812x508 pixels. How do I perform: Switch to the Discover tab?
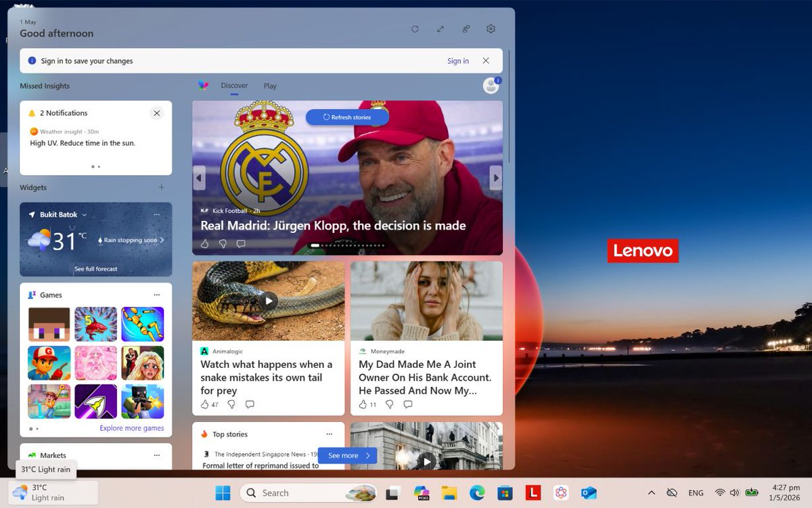(234, 86)
